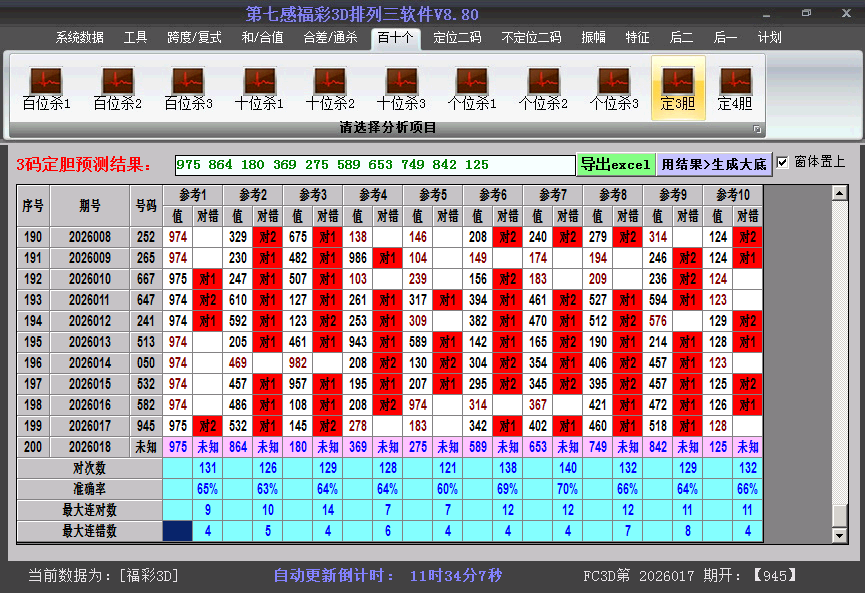Image resolution: width=865 pixels, height=593 pixels.
Task: Select the 十位杀3 analysis icon
Action: tap(401, 88)
